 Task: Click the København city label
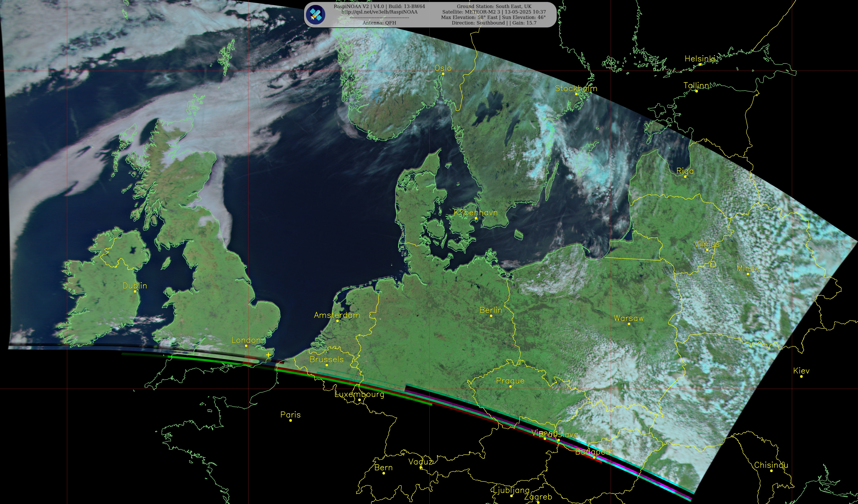[x=476, y=213]
